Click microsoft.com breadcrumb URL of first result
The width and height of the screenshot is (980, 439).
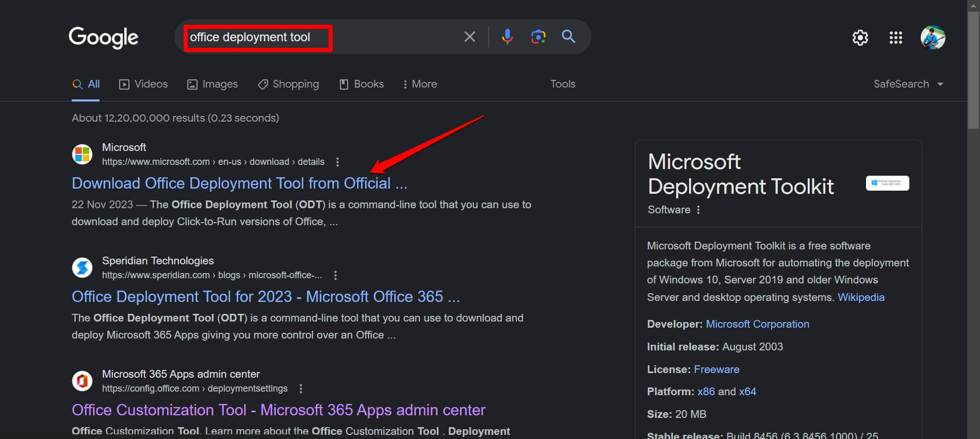[213, 162]
